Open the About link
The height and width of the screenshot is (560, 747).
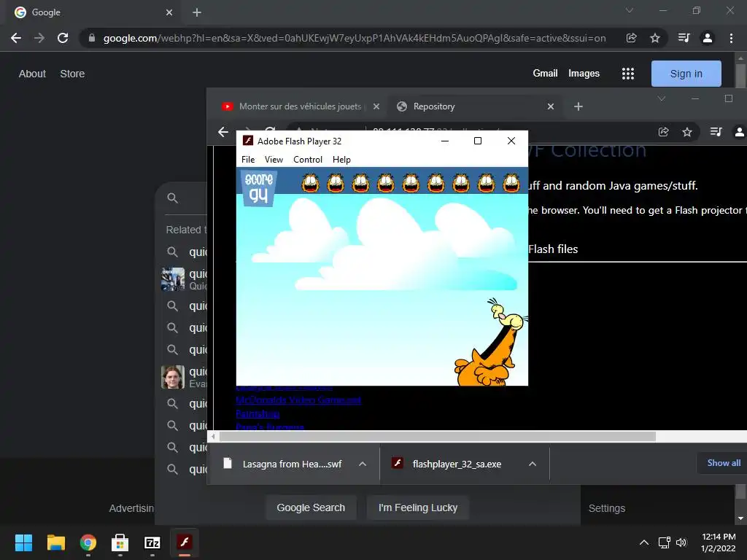click(32, 74)
